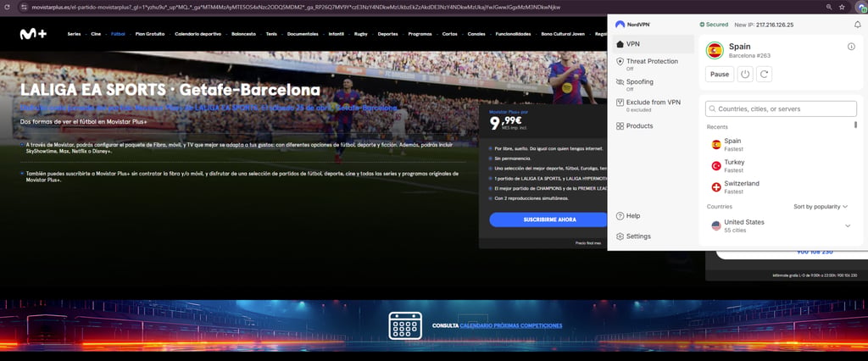
Task: Click the page URL in address bar
Action: pyautogui.click(x=296, y=7)
